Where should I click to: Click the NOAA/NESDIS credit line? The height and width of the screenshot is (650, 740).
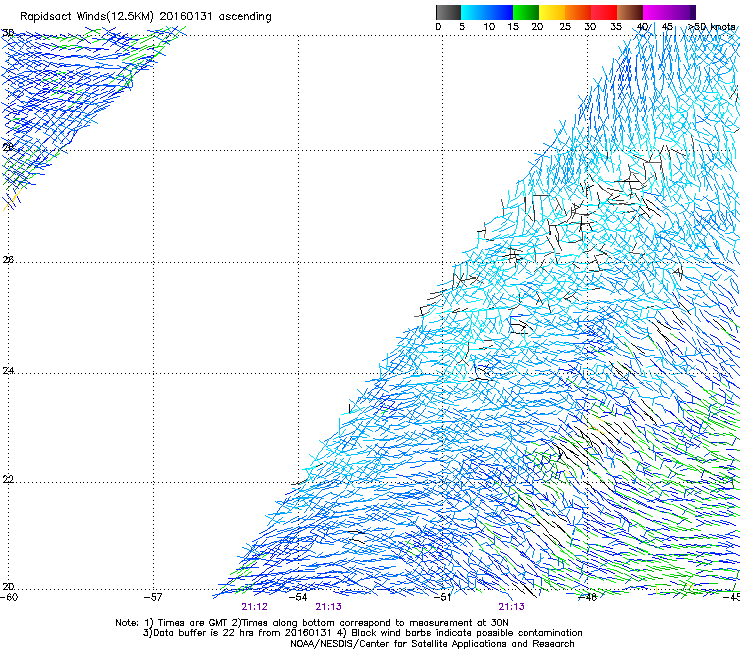(432, 644)
